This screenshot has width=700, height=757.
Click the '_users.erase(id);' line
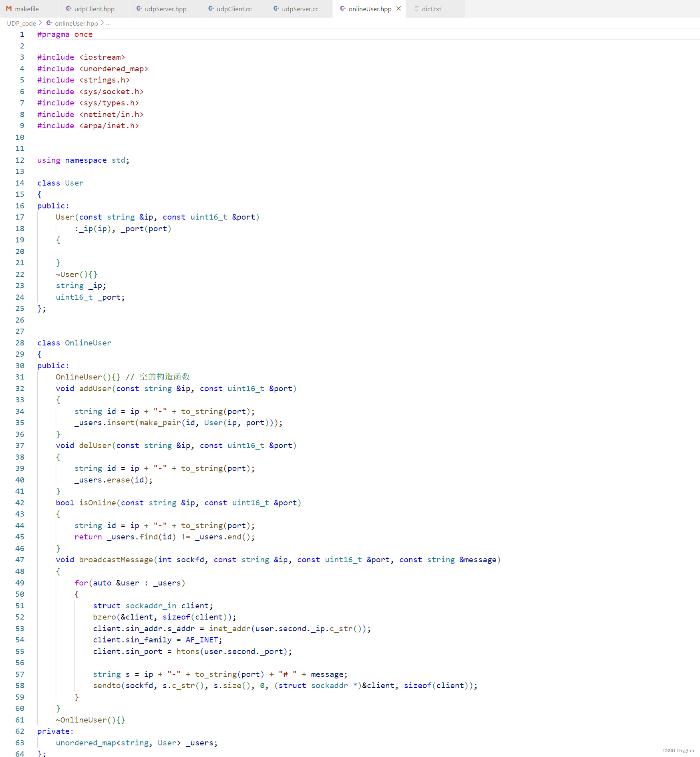click(114, 480)
